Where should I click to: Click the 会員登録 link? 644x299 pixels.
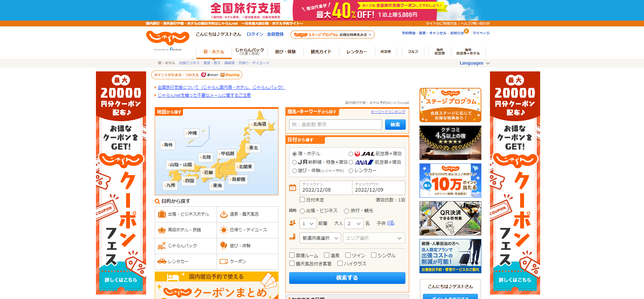click(275, 34)
